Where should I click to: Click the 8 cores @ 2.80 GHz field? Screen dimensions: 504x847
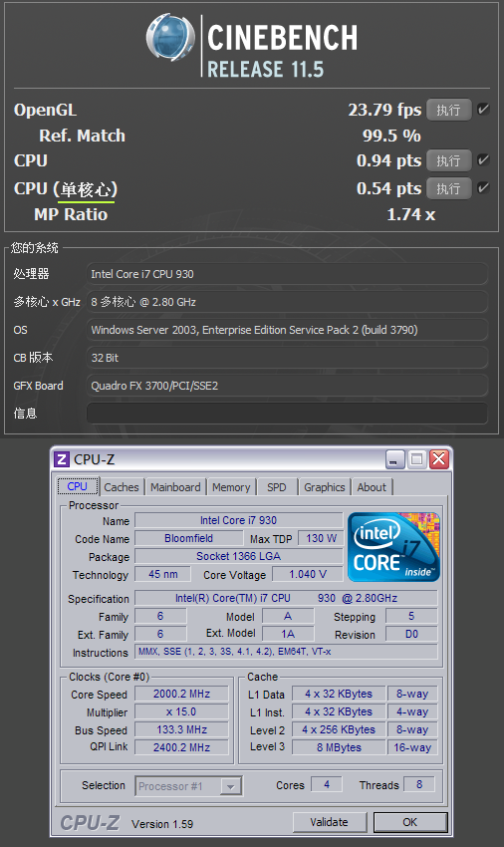tap(288, 302)
